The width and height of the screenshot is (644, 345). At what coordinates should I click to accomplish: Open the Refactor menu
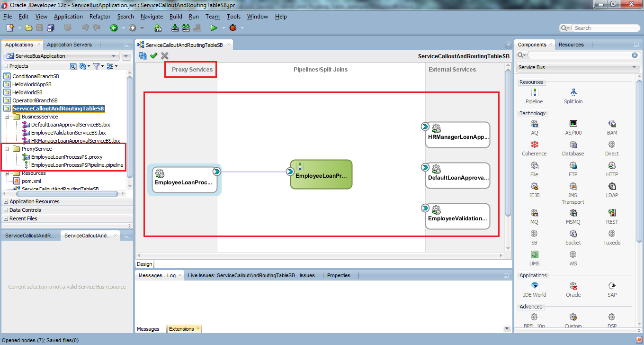(100, 17)
